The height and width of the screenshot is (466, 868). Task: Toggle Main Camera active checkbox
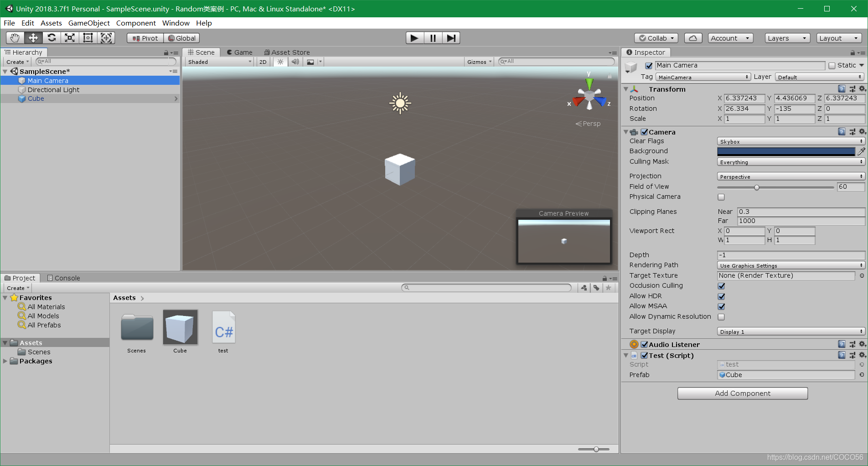point(649,66)
